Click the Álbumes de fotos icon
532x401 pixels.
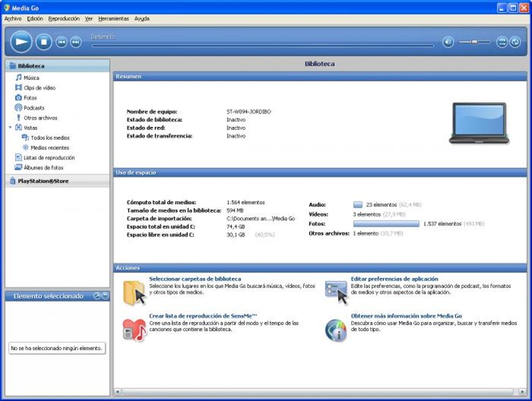[x=18, y=167]
